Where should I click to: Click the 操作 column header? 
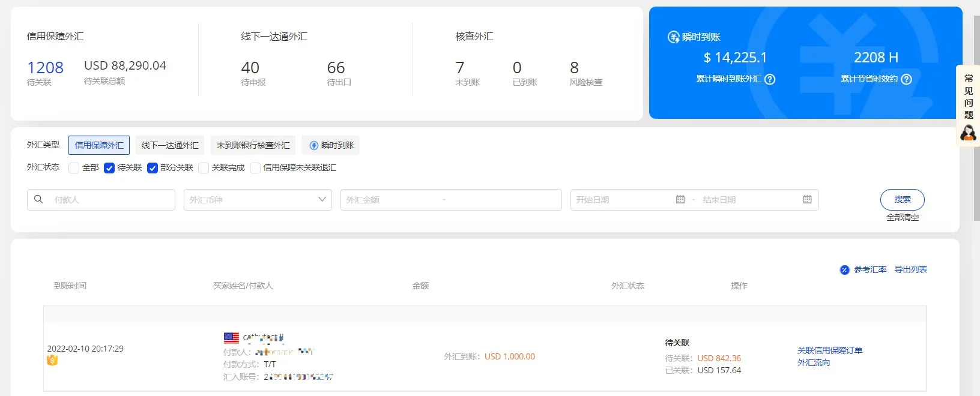coord(739,286)
